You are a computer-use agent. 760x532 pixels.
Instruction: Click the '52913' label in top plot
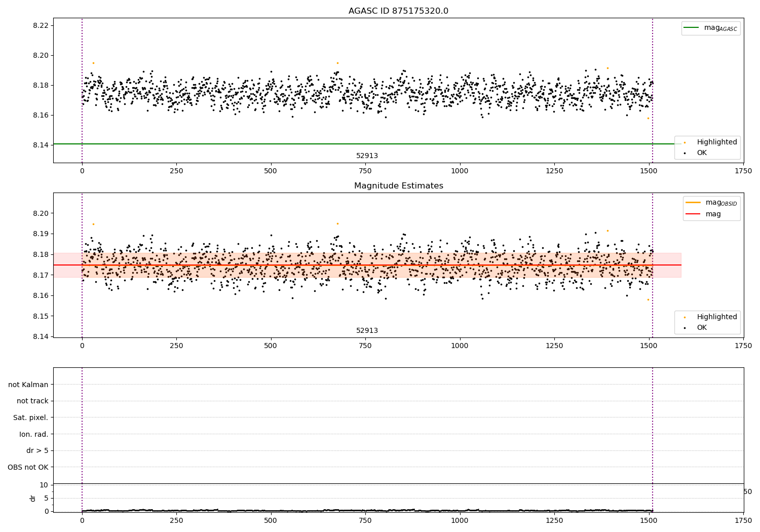[x=367, y=156]
